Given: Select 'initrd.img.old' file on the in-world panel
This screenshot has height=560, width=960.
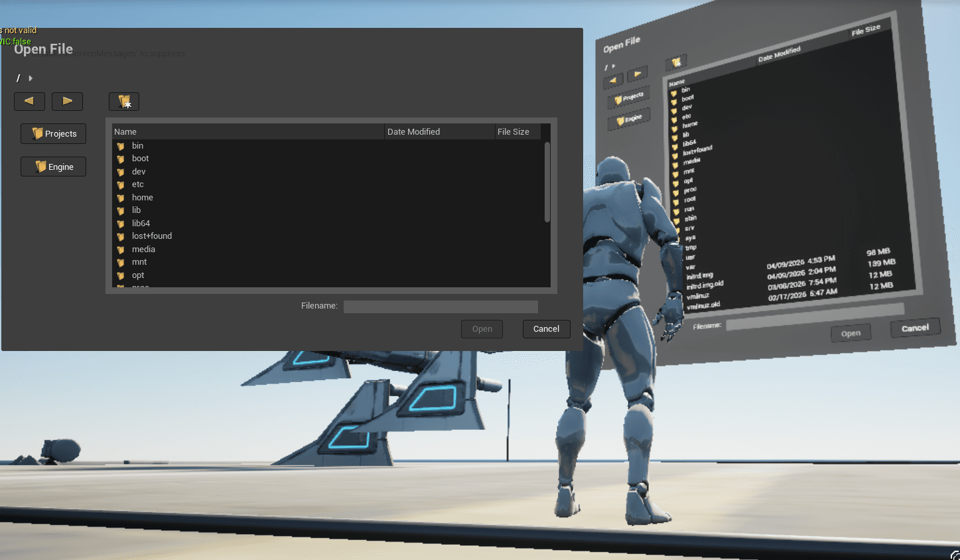Looking at the screenshot, I should pyautogui.click(x=705, y=285).
